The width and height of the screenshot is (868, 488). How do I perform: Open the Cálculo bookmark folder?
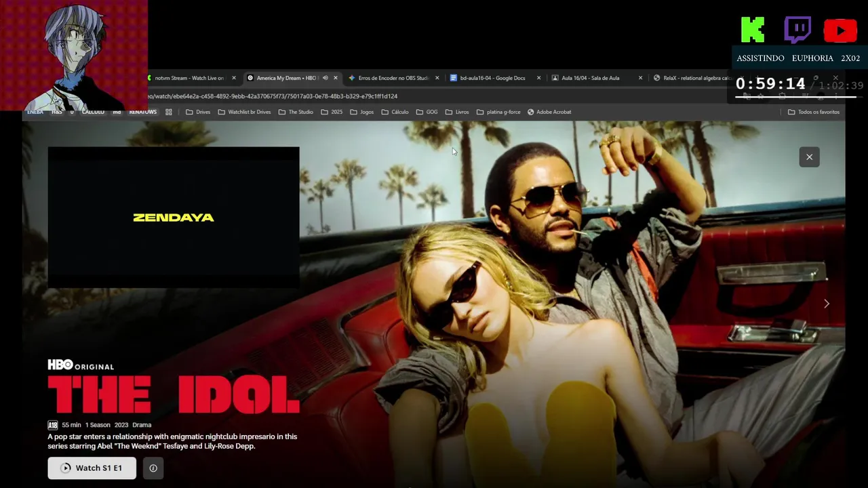click(x=395, y=112)
